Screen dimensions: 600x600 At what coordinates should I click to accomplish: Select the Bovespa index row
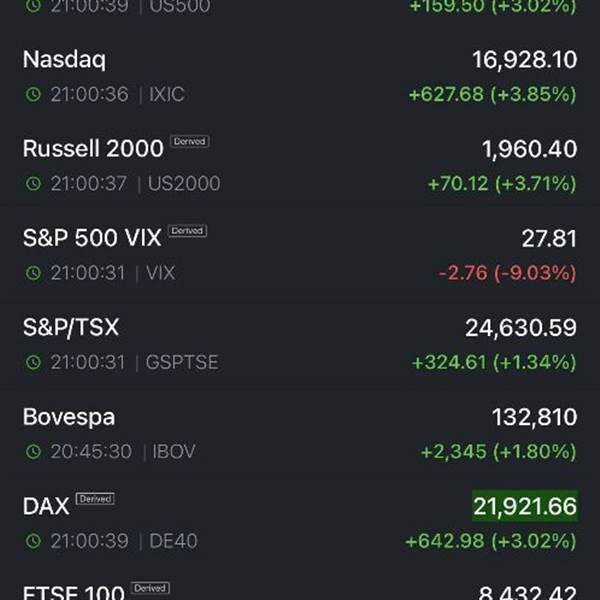300,434
